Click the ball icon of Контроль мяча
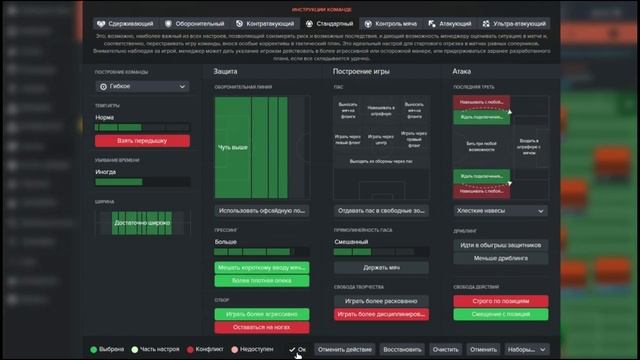The height and width of the screenshot is (360, 640). click(x=368, y=24)
